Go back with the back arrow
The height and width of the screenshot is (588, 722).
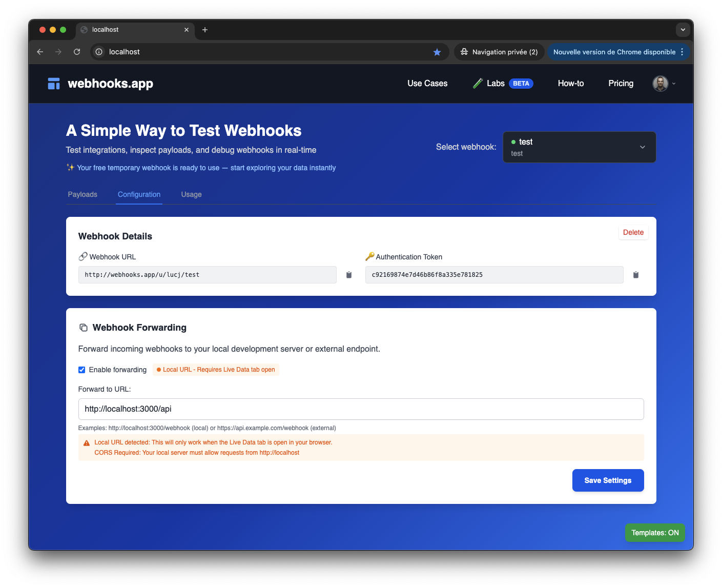40,52
